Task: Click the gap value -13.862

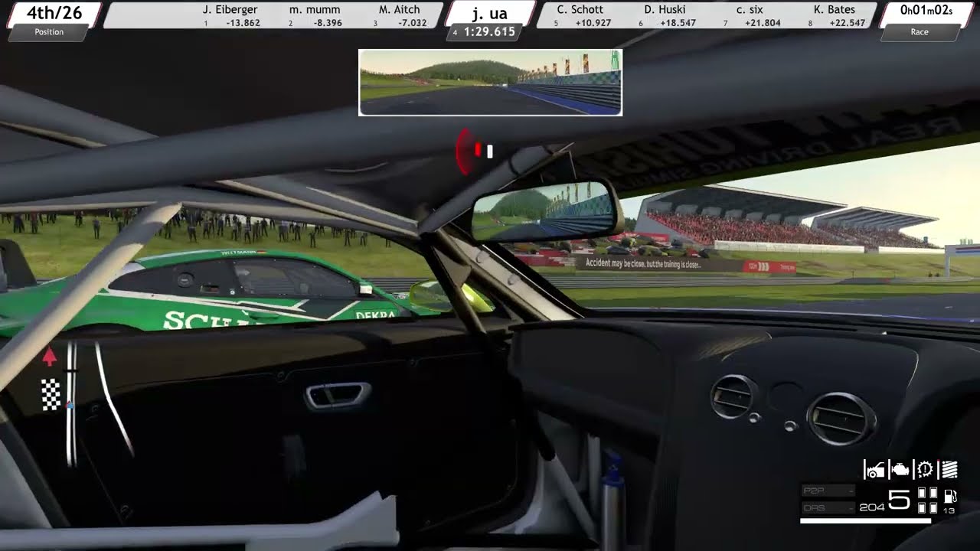Action: pyautogui.click(x=243, y=23)
